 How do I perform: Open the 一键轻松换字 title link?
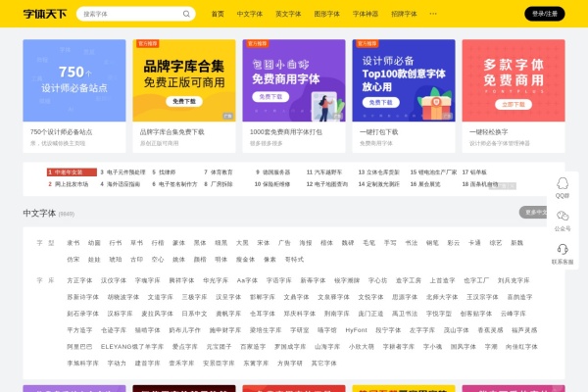(489, 132)
